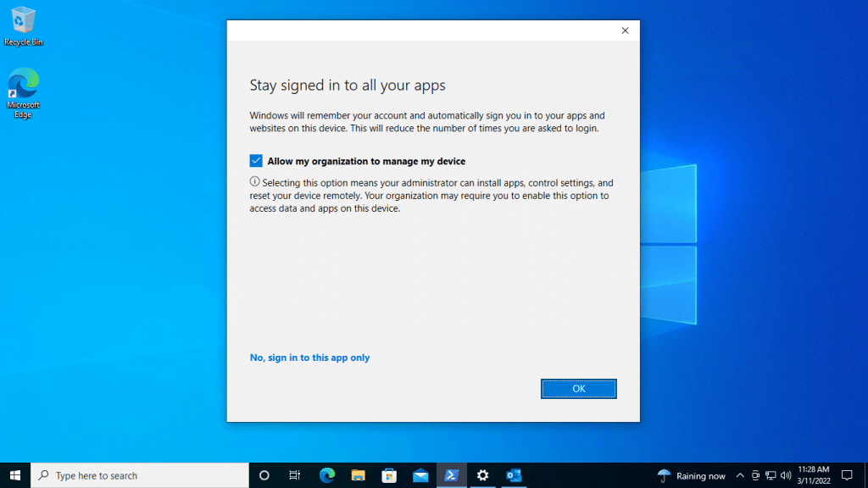The image size is (868, 488).
Task: Click the OK button
Action: (578, 389)
